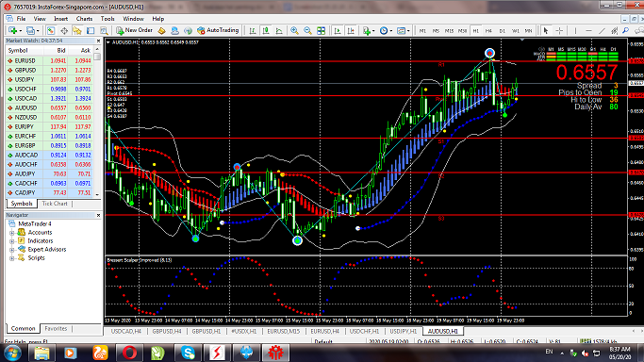644x362 pixels.
Task: Toggle the Navigator folder-star icon
Action: [77, 30]
